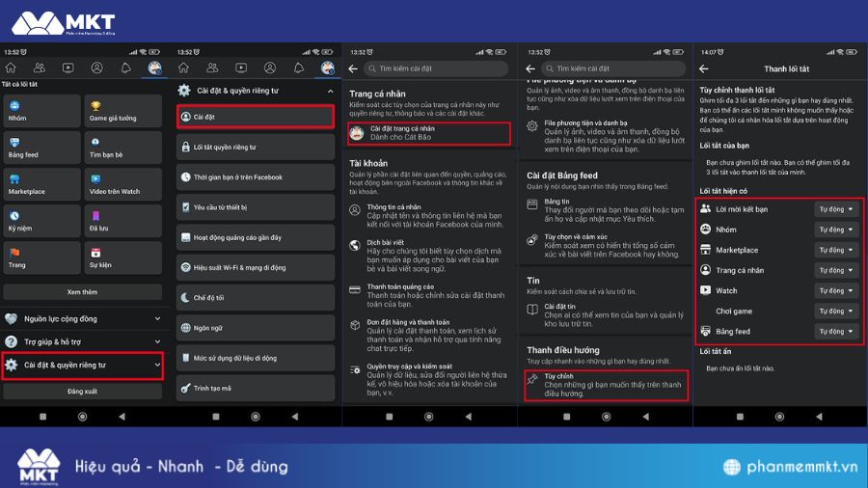Open Ngôn ngữ setting

click(x=256, y=328)
